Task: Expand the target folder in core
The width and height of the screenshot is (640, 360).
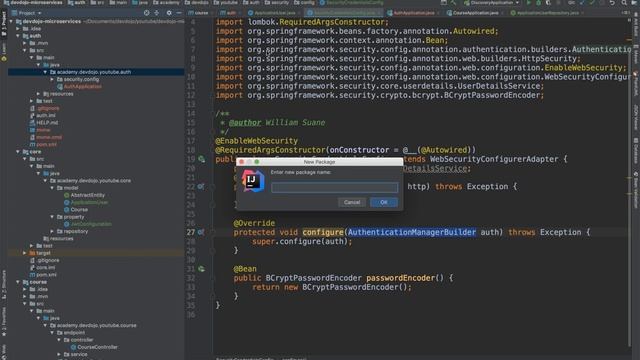Action: (x=25, y=253)
